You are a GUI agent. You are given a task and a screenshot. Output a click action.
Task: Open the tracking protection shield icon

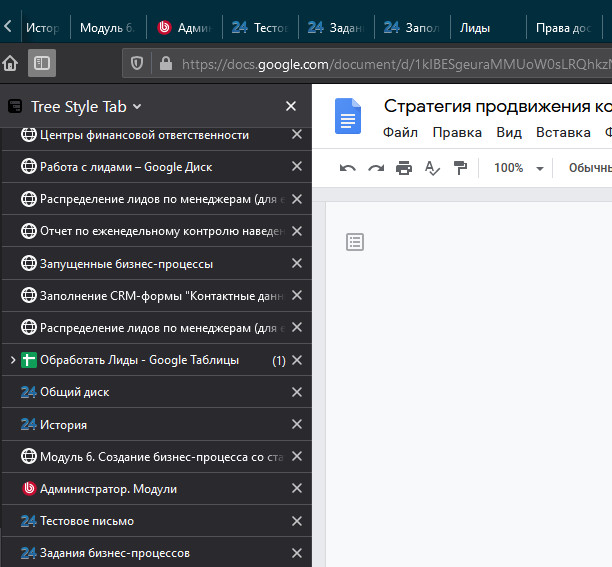click(138, 63)
